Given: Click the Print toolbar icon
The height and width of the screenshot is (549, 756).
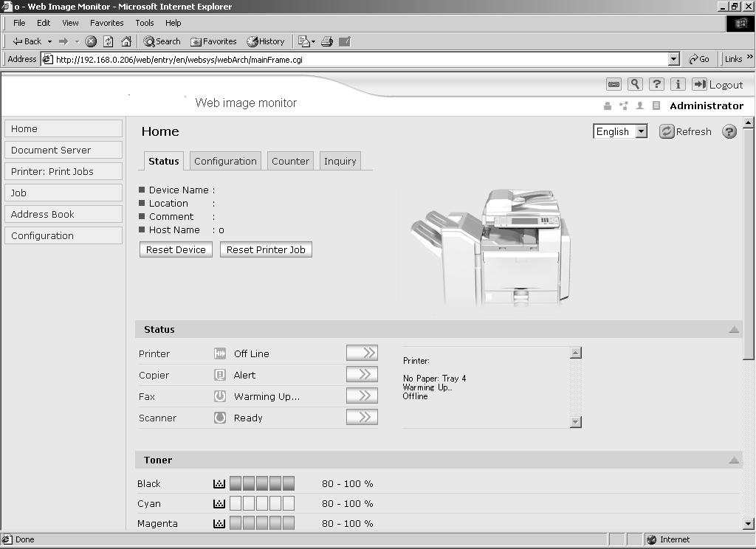Looking at the screenshot, I should (x=327, y=41).
